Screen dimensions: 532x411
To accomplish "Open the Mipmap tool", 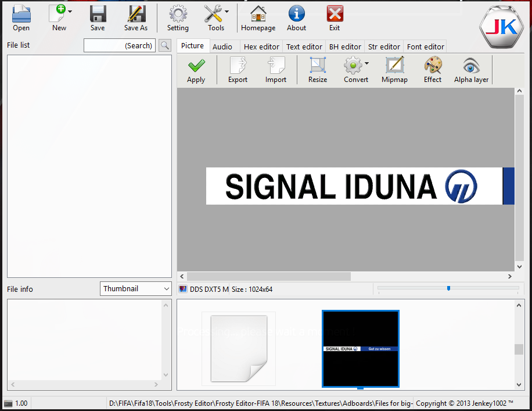I will 394,66.
